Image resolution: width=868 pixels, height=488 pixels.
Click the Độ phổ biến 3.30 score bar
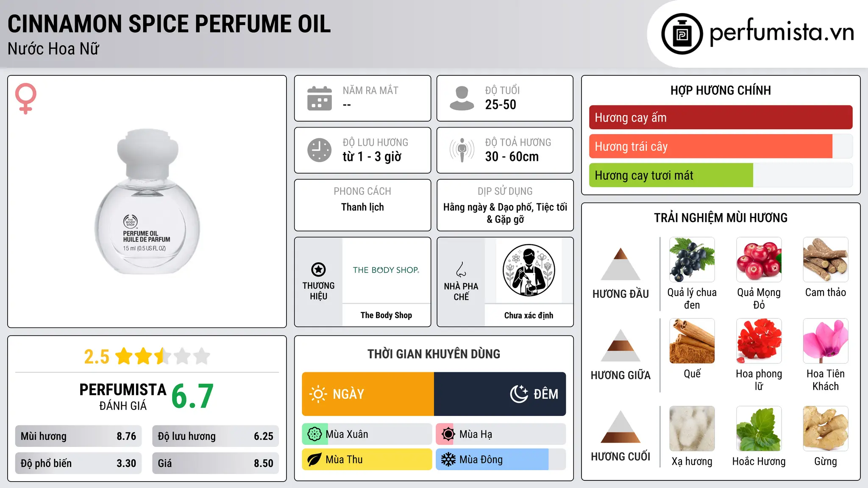pyautogui.click(x=78, y=463)
